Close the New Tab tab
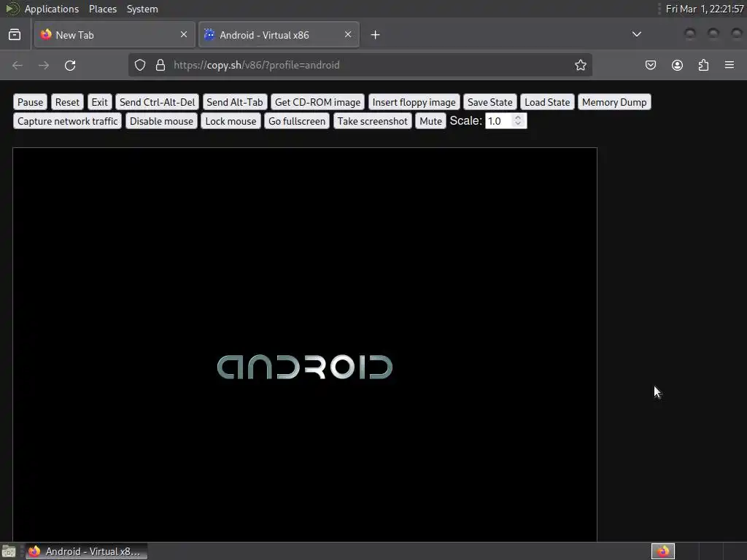Viewport: 747px width, 560px height. pyautogui.click(x=184, y=34)
